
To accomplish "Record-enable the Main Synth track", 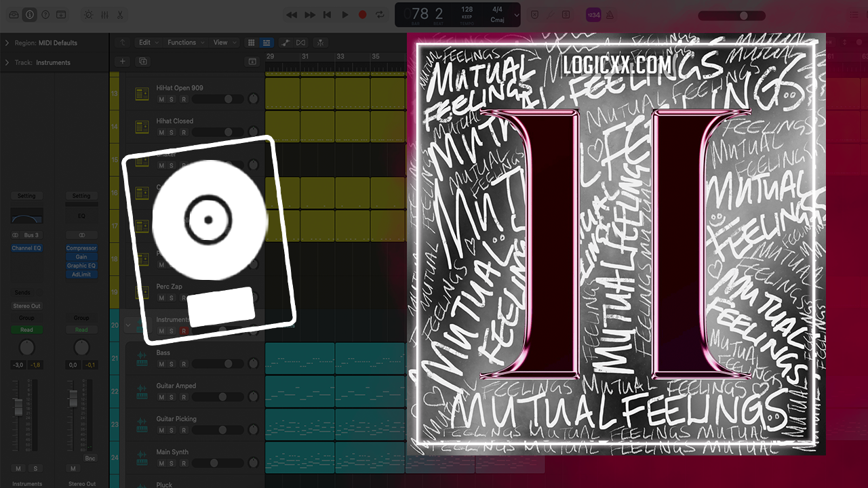I will [183, 464].
